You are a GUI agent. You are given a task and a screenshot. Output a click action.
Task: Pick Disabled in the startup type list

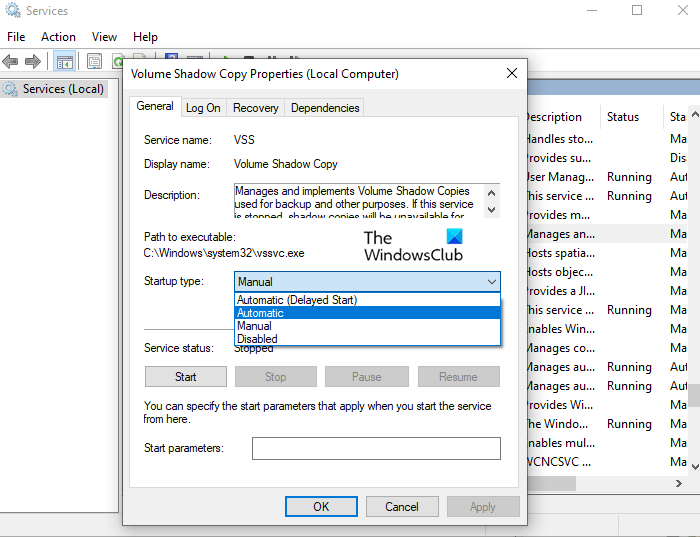[257, 339]
